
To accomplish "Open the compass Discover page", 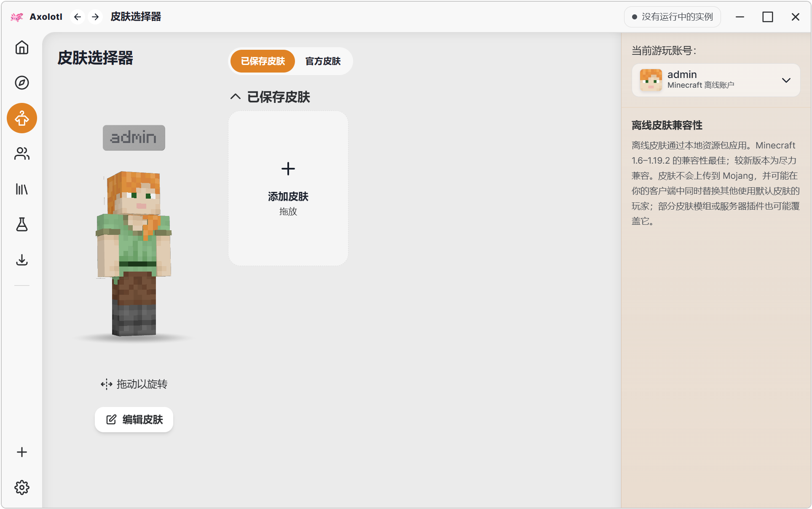I will (22, 83).
